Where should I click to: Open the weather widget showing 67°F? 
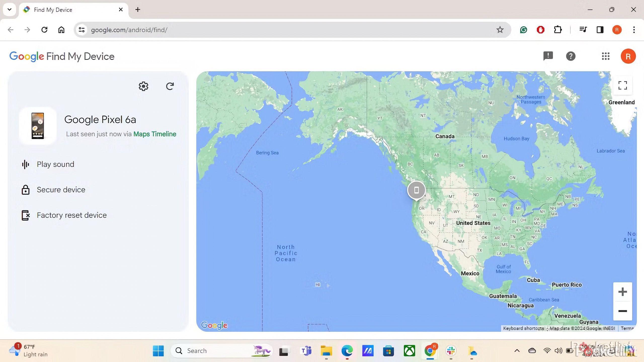(28, 350)
